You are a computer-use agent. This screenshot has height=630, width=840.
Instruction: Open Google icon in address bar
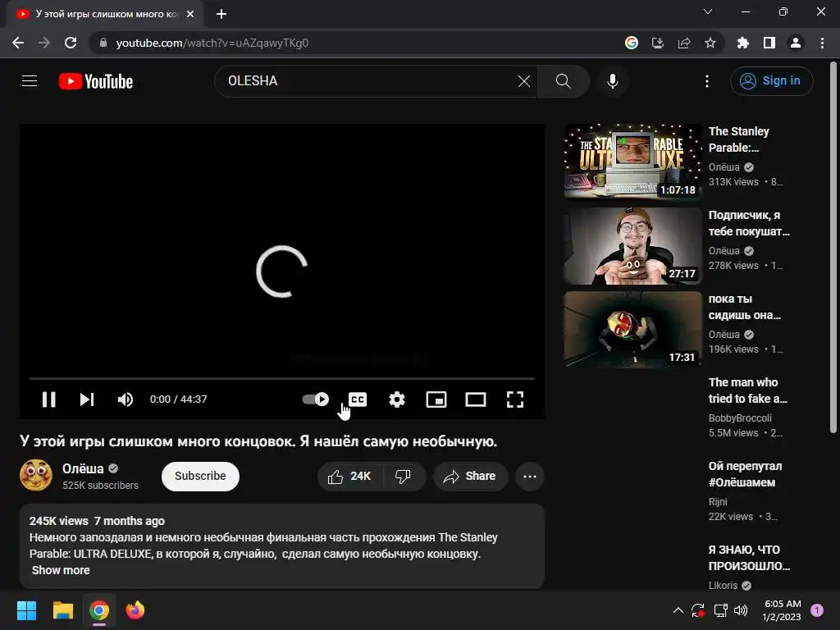[632, 43]
